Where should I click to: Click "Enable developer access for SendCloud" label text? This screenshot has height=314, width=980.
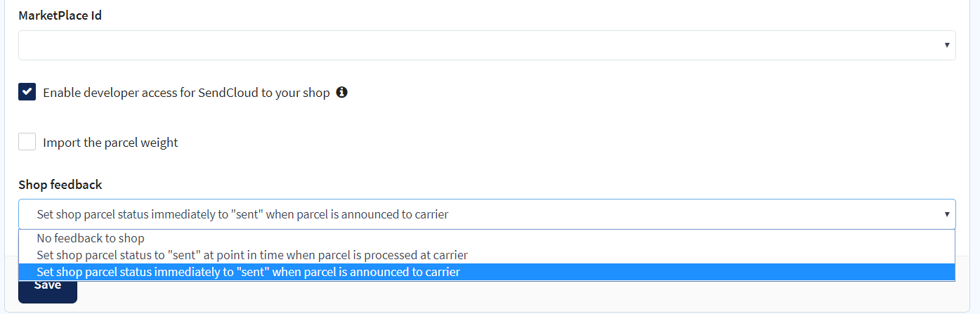[x=186, y=93]
